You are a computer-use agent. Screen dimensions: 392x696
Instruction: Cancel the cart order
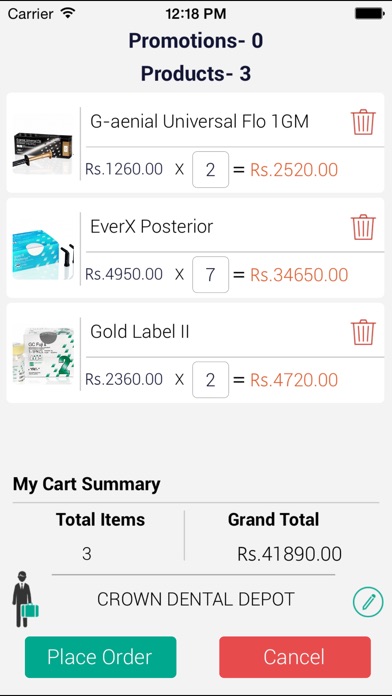coord(295,657)
